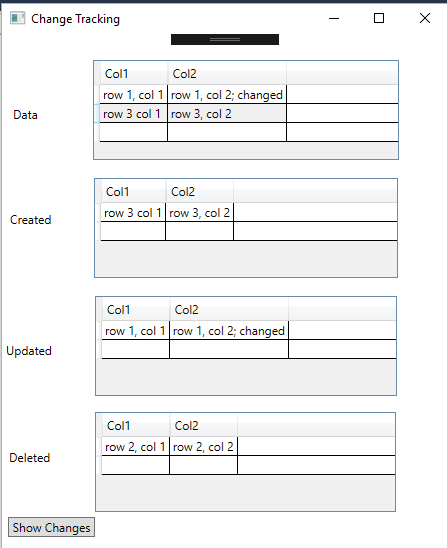Select the 'row 2, col 2' cell in Deleted grid
Screen dimensions: 447x548
tap(203, 447)
